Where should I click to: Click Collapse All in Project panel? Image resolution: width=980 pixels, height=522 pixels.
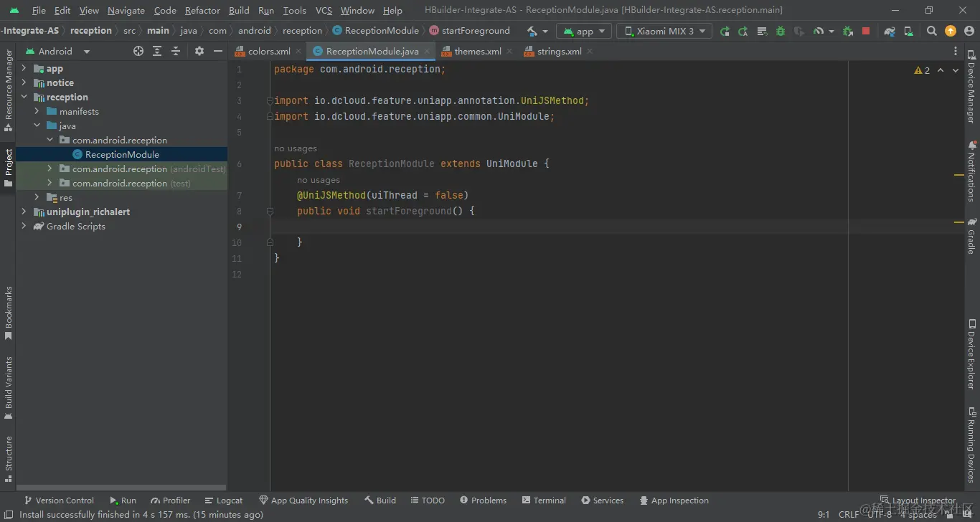point(176,51)
